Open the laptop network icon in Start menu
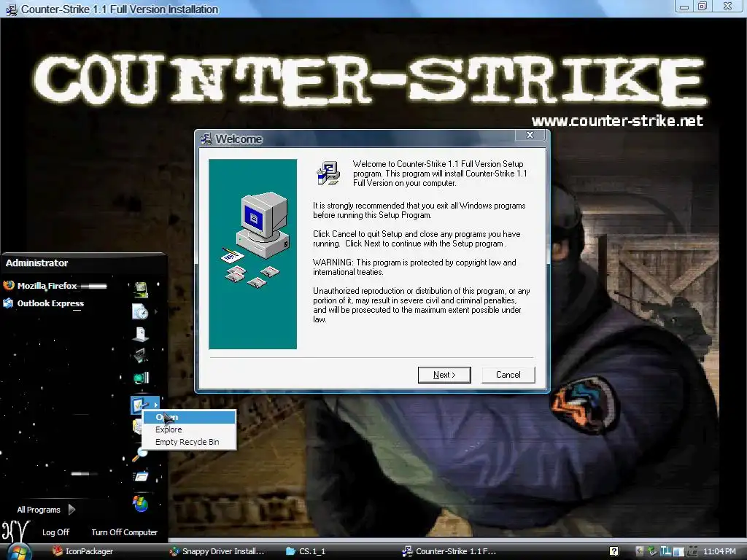This screenshot has height=560, width=747. 141,356
